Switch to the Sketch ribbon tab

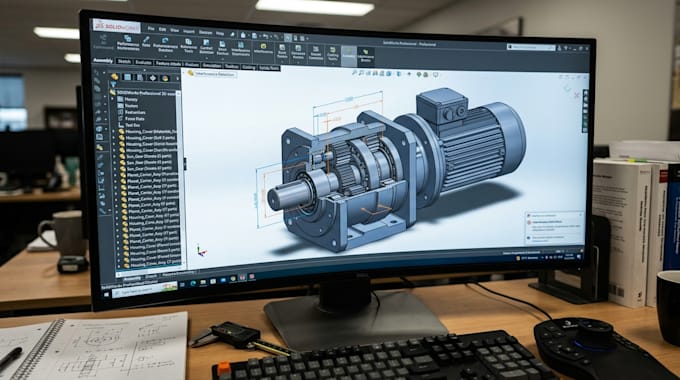pos(124,62)
